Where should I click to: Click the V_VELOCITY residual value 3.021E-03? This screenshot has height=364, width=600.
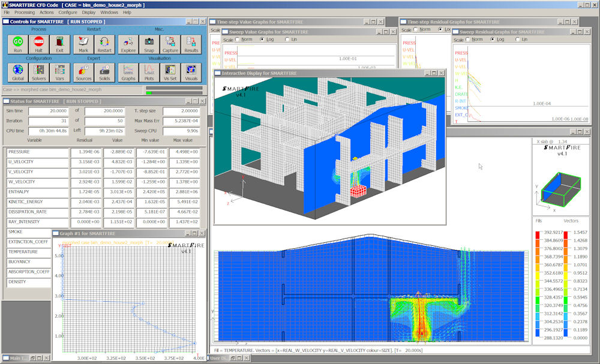85,172
